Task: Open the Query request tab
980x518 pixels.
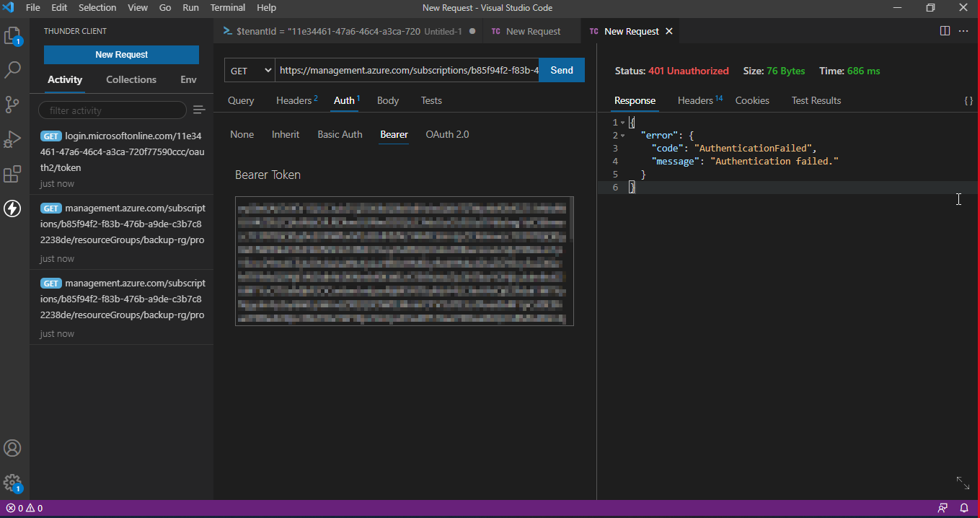Action: (241, 100)
